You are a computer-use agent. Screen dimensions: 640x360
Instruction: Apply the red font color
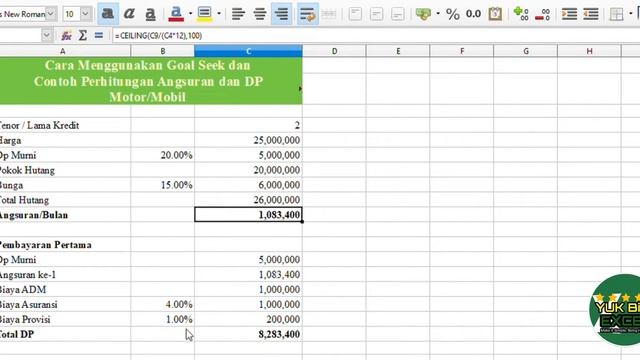(x=176, y=14)
